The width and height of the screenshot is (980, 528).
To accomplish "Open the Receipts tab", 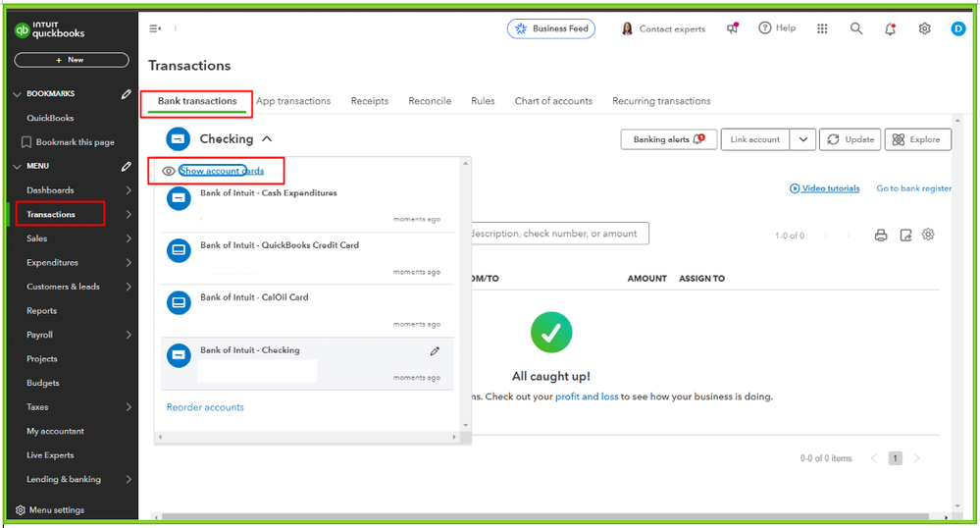I will [x=370, y=101].
